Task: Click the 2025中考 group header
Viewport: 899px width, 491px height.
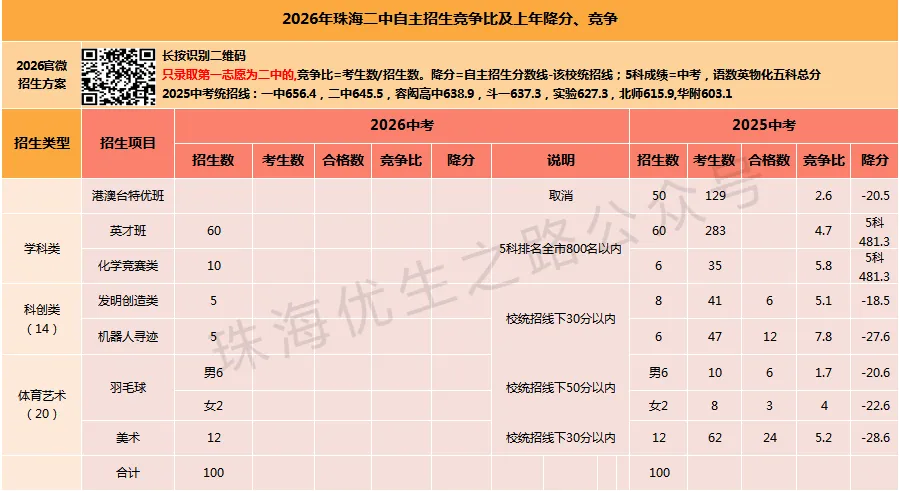Action: coord(764,125)
